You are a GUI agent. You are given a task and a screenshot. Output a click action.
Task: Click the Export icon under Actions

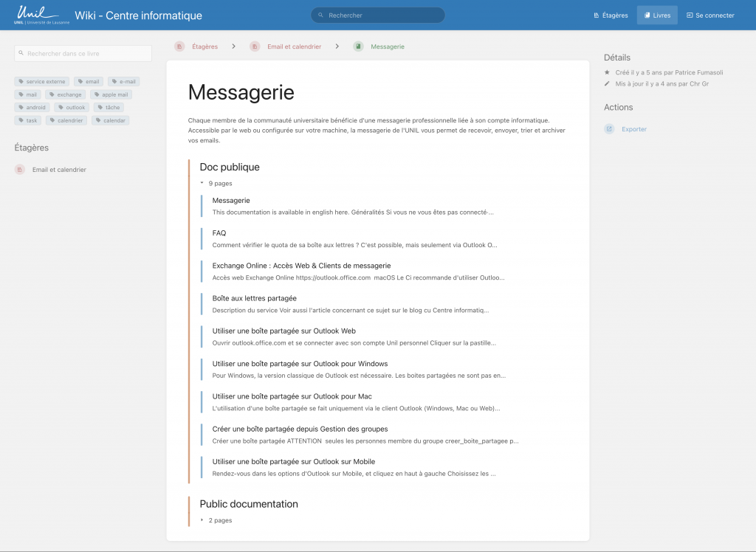coord(609,129)
